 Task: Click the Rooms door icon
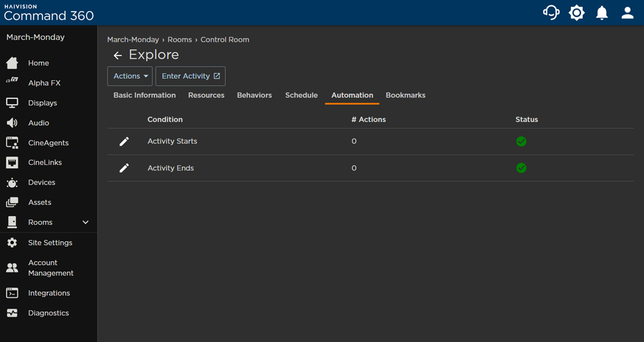pyautogui.click(x=12, y=222)
